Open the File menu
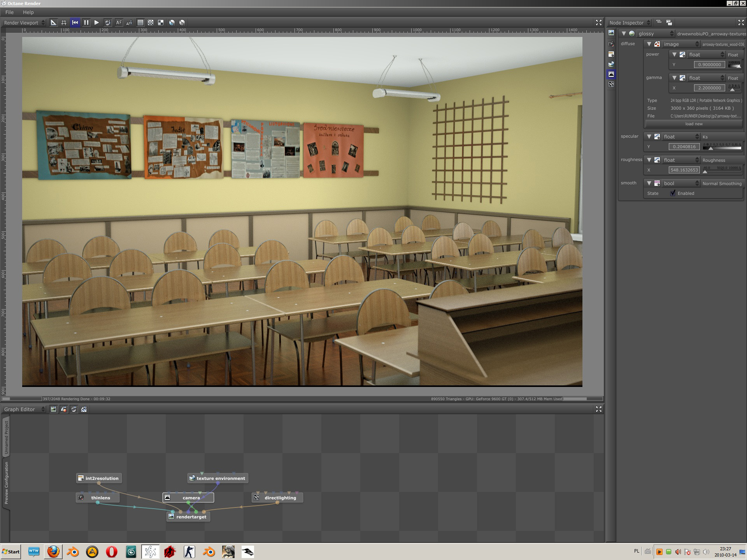 coord(9,12)
